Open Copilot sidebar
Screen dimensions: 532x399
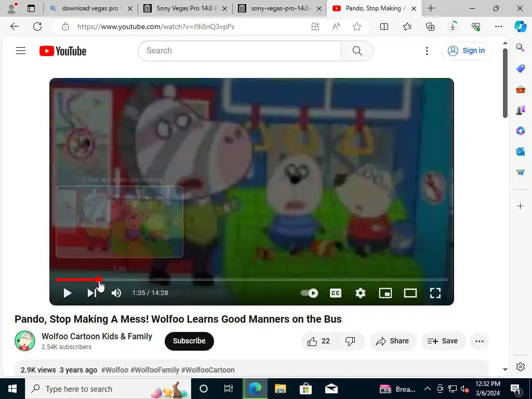coord(520,26)
